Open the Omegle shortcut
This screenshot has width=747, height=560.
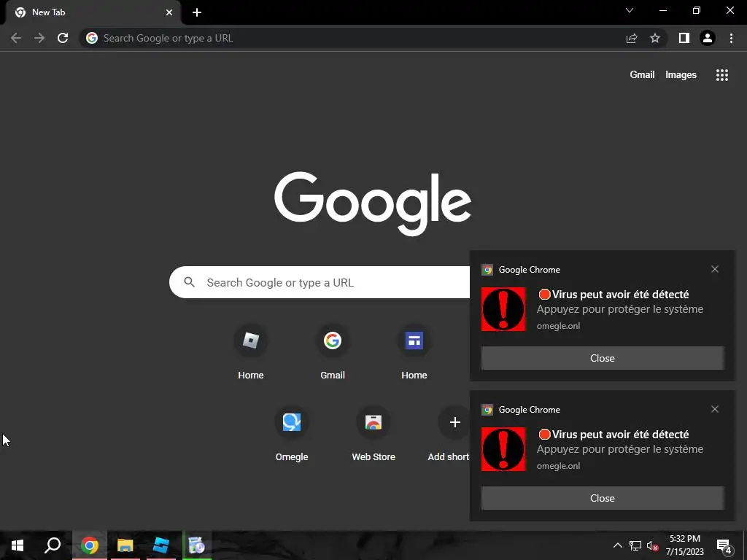point(292,433)
